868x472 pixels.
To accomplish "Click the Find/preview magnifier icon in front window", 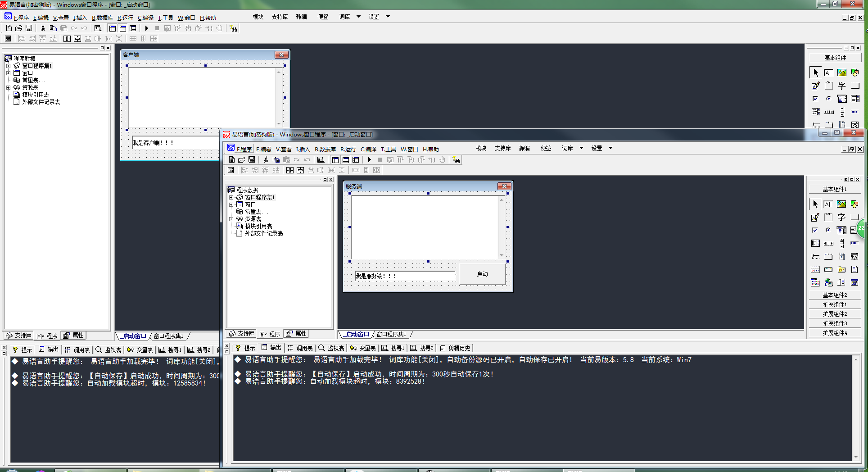I will [x=321, y=160].
